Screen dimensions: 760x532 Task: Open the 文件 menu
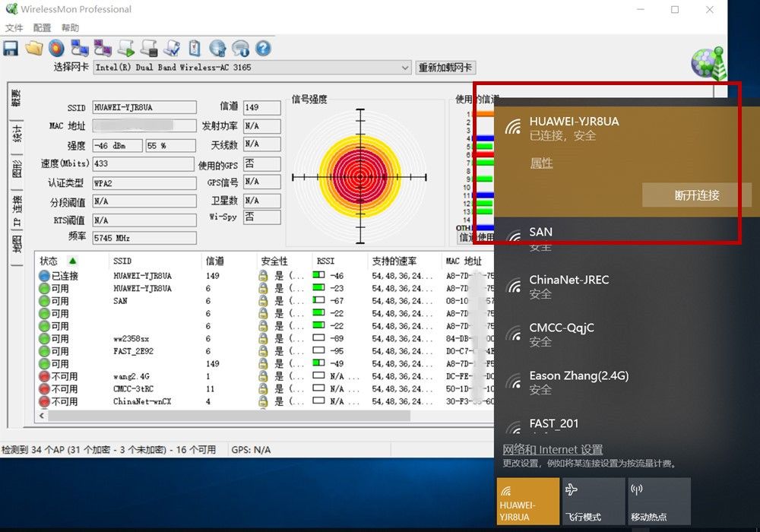(x=14, y=27)
